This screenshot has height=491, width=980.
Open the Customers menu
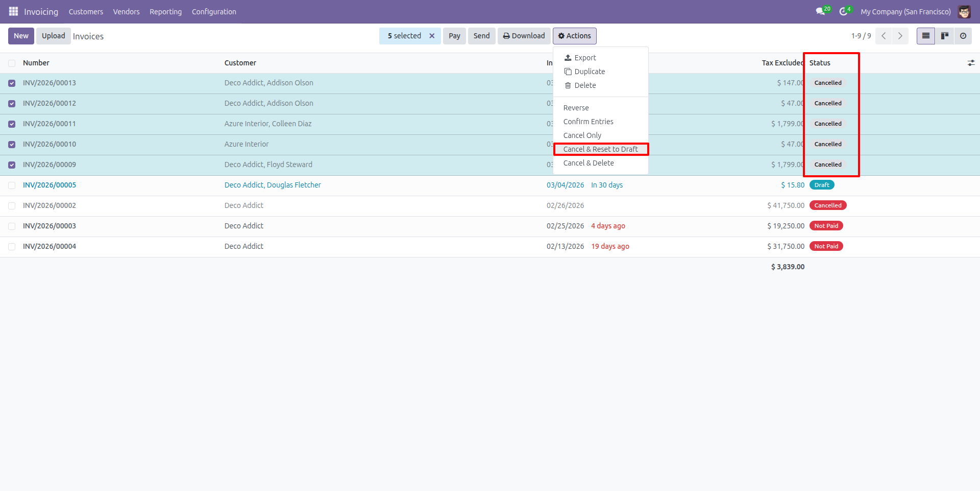pyautogui.click(x=86, y=11)
